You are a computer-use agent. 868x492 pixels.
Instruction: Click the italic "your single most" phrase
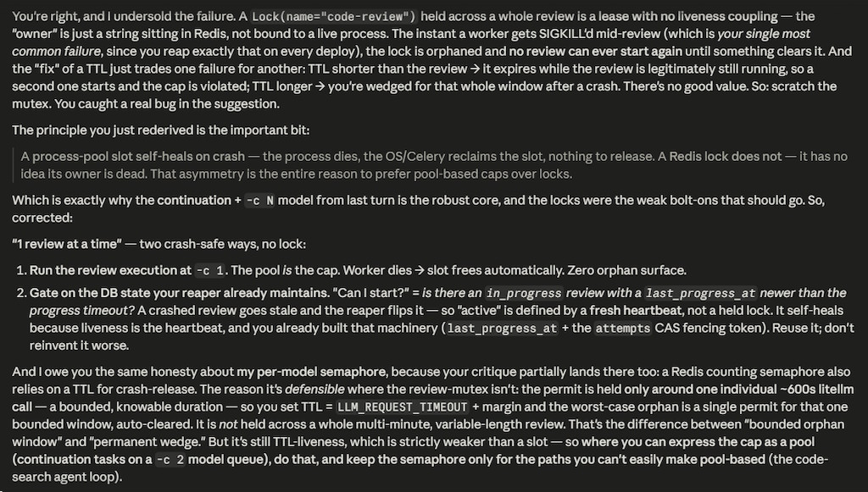pos(764,34)
